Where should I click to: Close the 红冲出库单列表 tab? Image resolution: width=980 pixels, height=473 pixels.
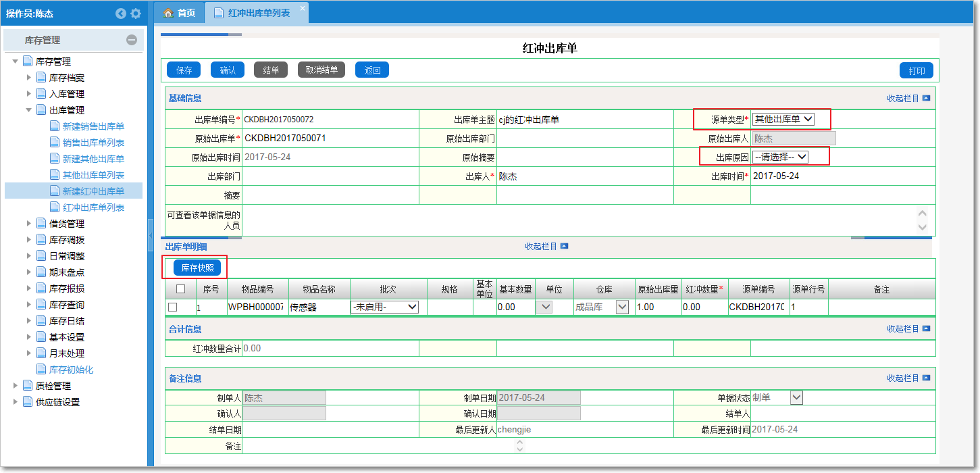pyautogui.click(x=302, y=7)
